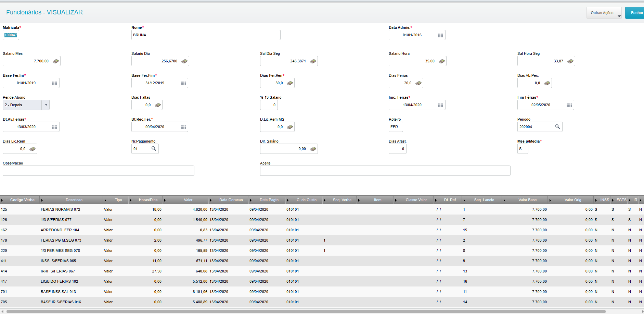This screenshot has height=317, width=644.
Task: Click calculator icon in Dias Ferias field
Action: coord(418,83)
